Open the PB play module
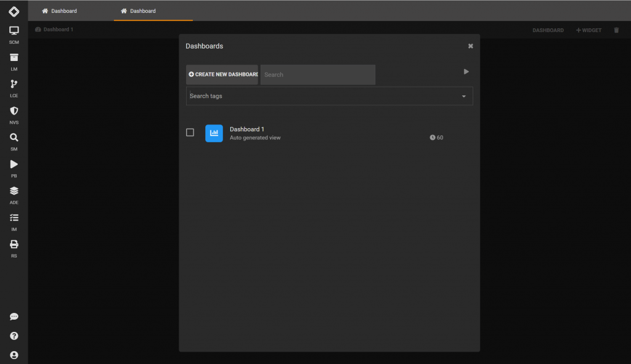Screen dimensions: 631x364 tap(14, 169)
